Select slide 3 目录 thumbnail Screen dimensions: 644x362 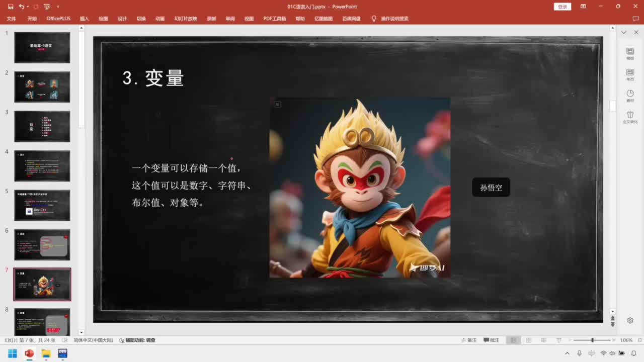point(42,126)
